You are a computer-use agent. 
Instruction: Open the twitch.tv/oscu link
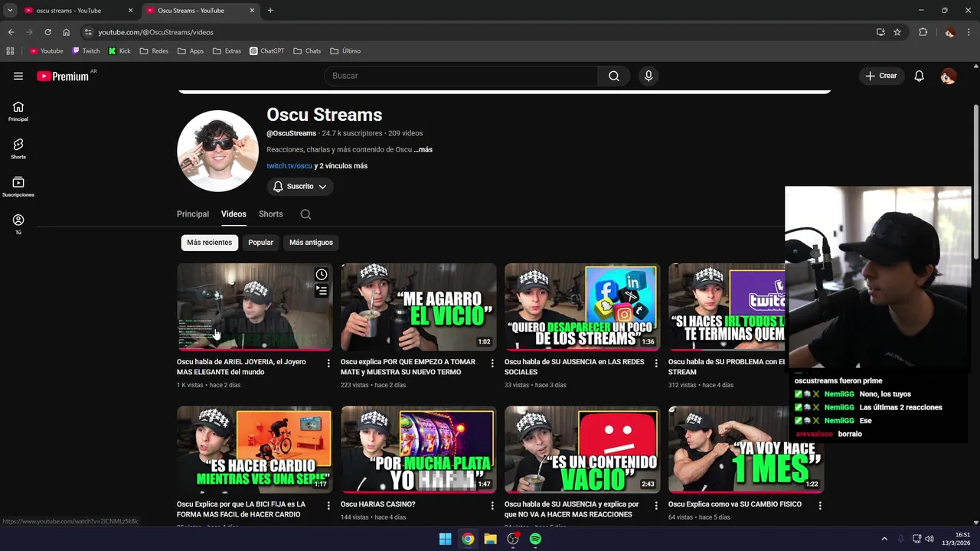point(289,166)
